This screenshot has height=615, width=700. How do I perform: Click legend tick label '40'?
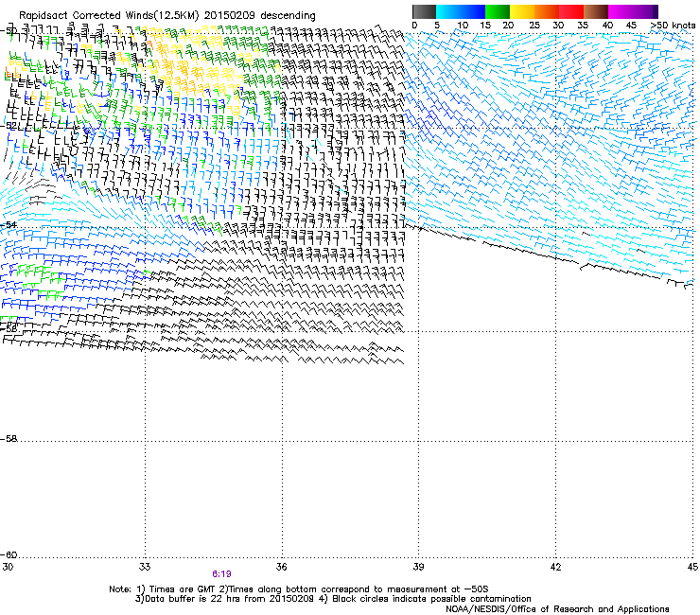point(607,26)
